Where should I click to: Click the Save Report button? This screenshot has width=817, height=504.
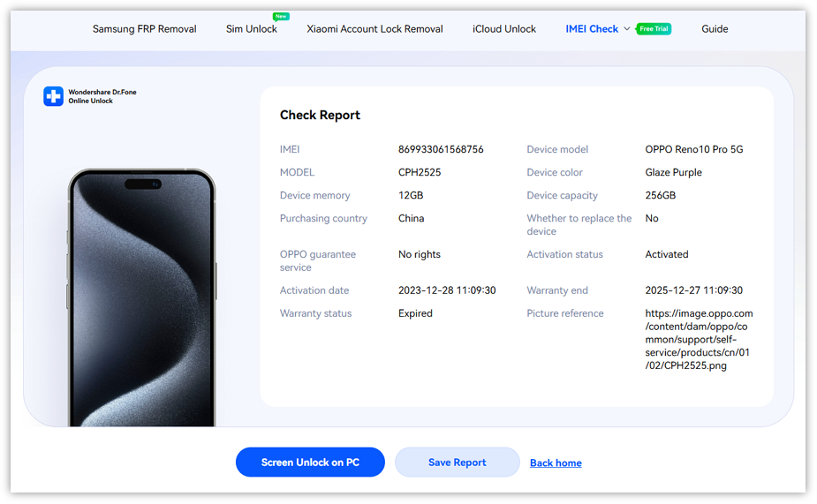click(x=457, y=462)
